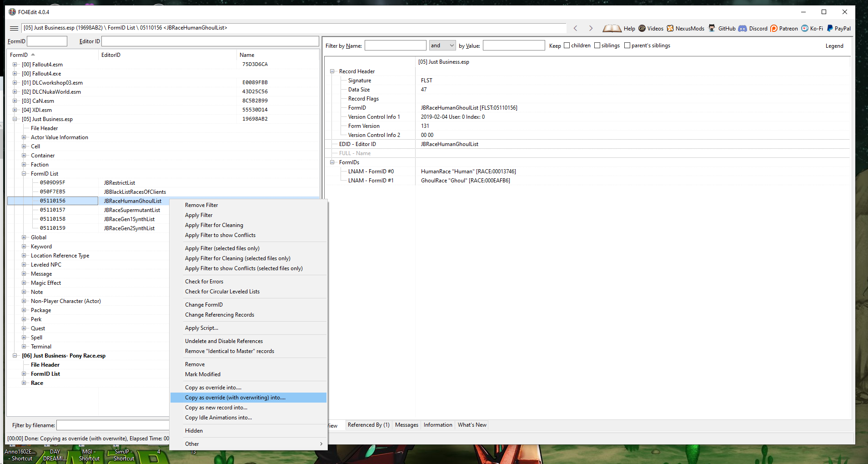This screenshot has width=868, height=464.
Task: Select [06] Just Business- Pony Race.esp
Action: [x=64, y=356]
